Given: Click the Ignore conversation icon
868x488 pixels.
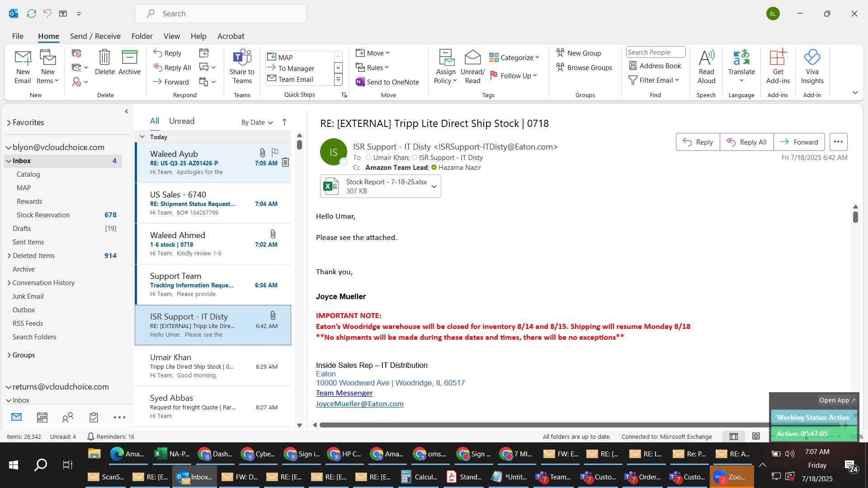Looking at the screenshot, I should point(76,53).
